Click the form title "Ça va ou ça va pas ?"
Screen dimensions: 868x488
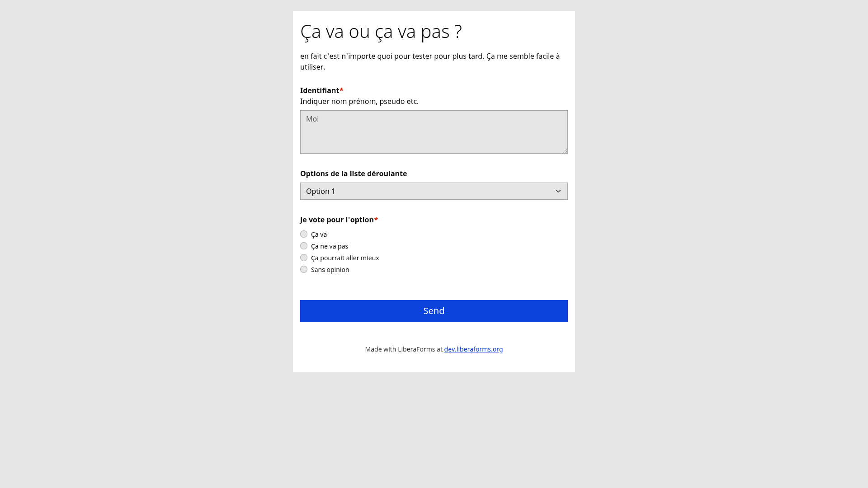(381, 32)
